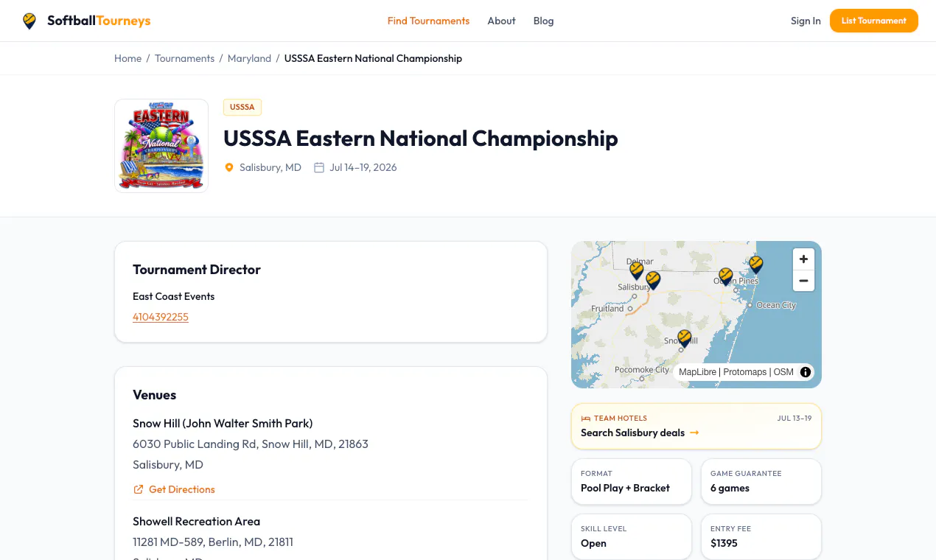936x560 pixels.
Task: Click the external link icon before Get Directions
Action: click(139, 489)
